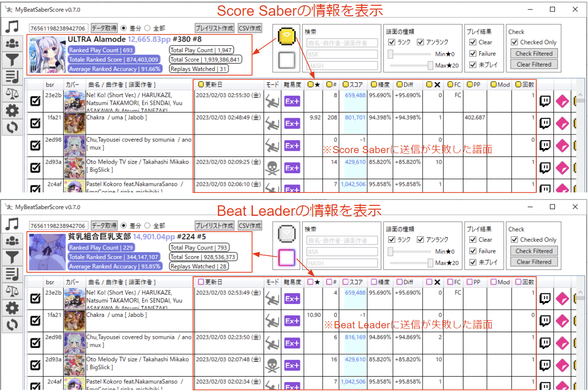Open the people group icon in ULTRA Alamode window
This screenshot has height=392, width=588.
click(12, 44)
